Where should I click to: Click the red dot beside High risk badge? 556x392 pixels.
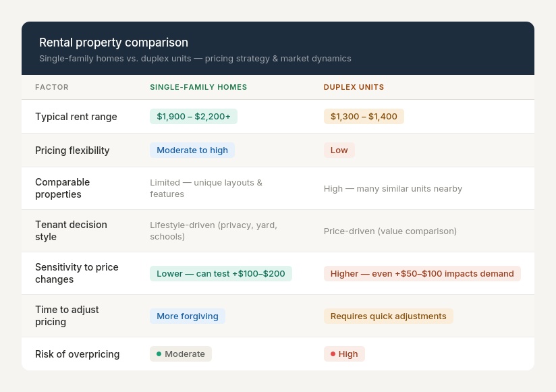(333, 354)
